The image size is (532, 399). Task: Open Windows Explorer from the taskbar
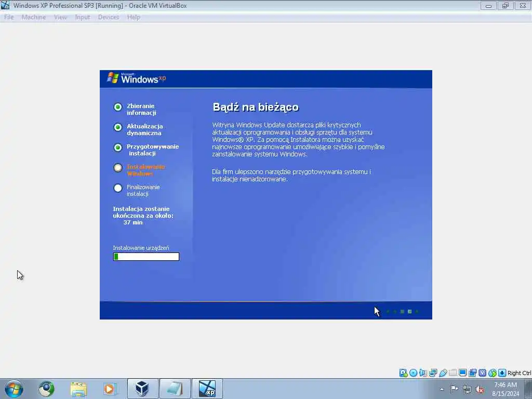coord(79,389)
